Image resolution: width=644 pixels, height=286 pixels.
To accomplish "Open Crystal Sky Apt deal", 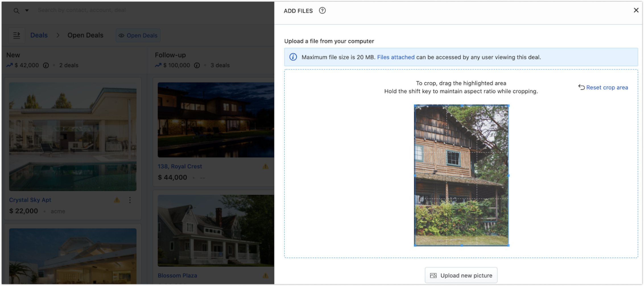I will (30, 200).
